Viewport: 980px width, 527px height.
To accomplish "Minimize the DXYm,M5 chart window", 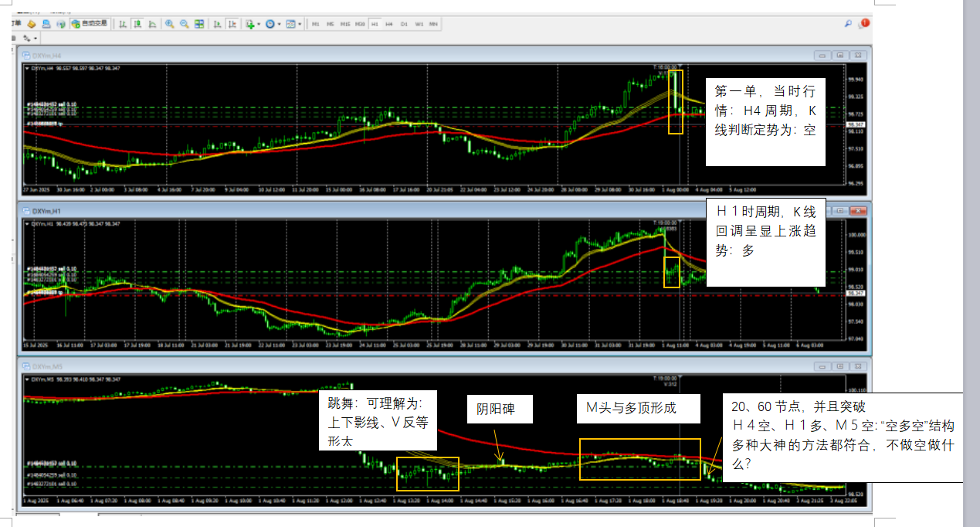I will [822, 365].
